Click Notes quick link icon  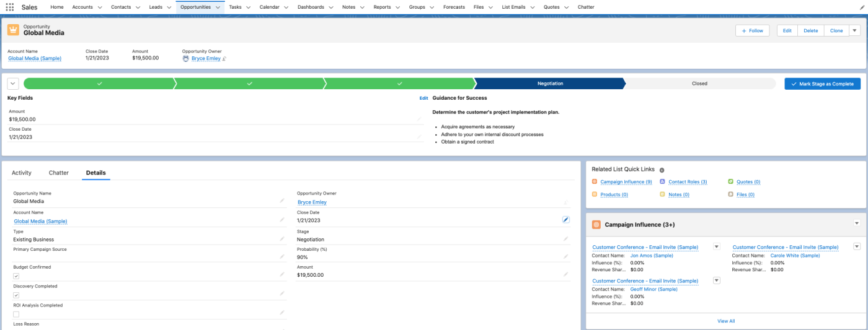pos(662,194)
